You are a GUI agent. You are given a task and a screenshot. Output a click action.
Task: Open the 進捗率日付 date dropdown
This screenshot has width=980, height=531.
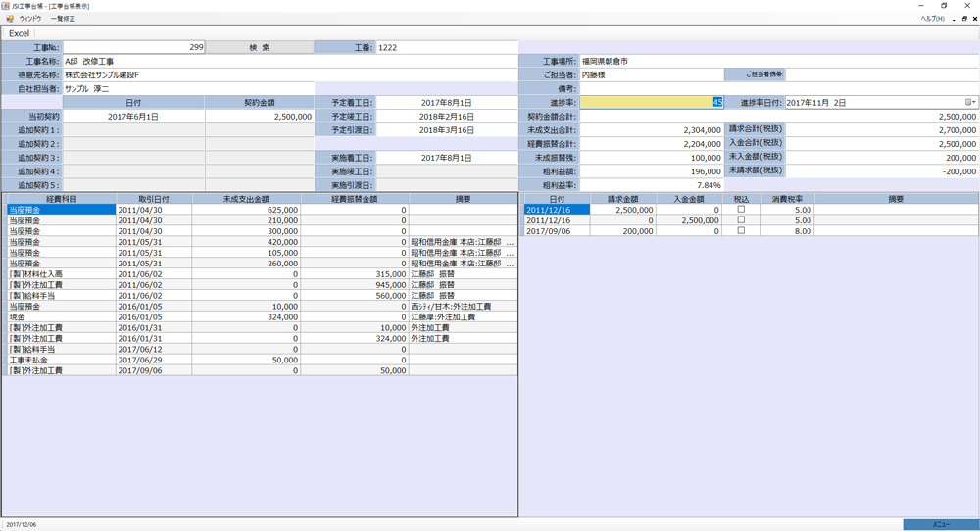(974, 102)
